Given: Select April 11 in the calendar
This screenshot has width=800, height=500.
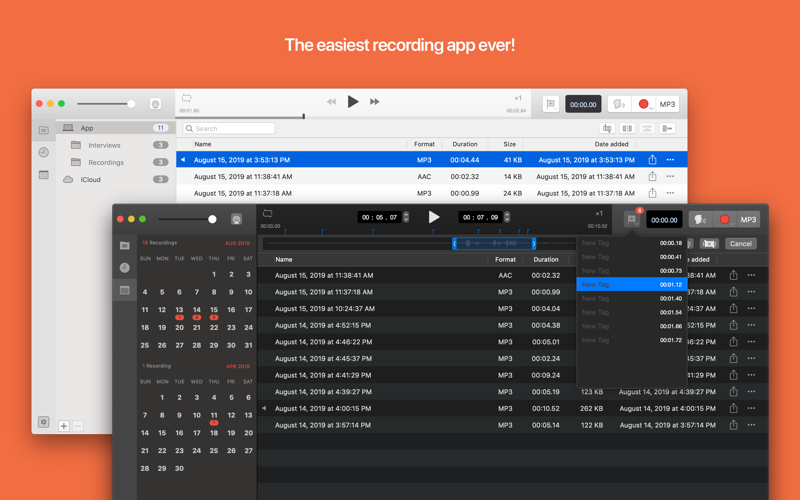Looking at the screenshot, I should click(214, 415).
